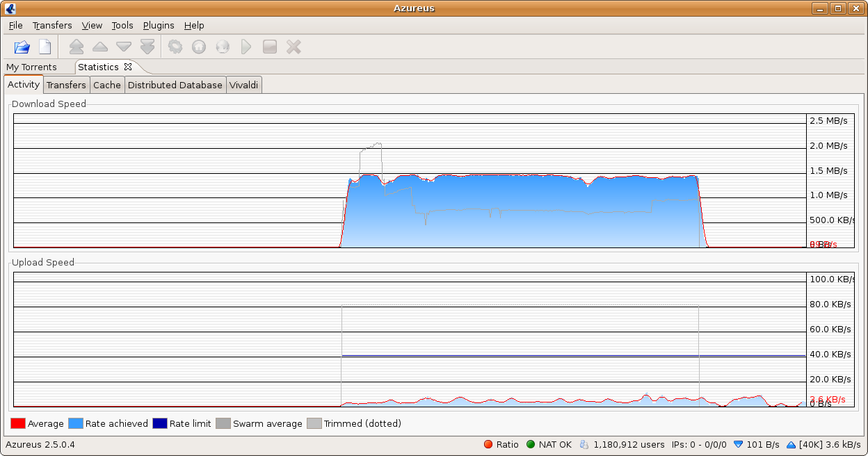868x456 pixels.
Task: Open the Tools menu
Action: click(x=122, y=25)
